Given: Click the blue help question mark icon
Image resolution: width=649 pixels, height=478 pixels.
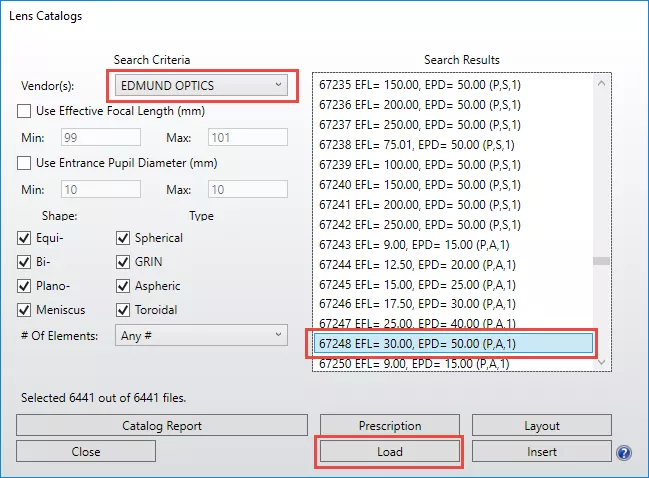Looking at the screenshot, I should [624, 452].
